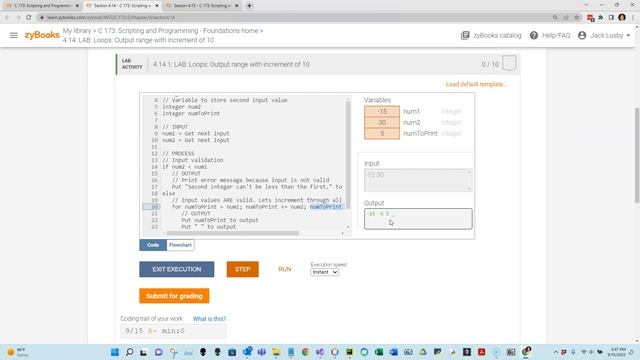Select the Section 4.14 browser tab
Viewport: 640px width, 360px height.
pos(122,6)
